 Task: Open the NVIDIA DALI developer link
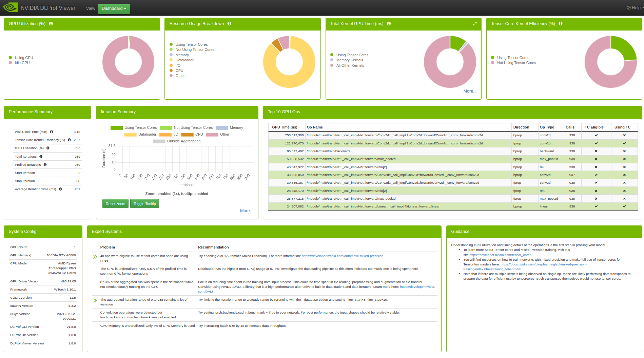(x=417, y=287)
